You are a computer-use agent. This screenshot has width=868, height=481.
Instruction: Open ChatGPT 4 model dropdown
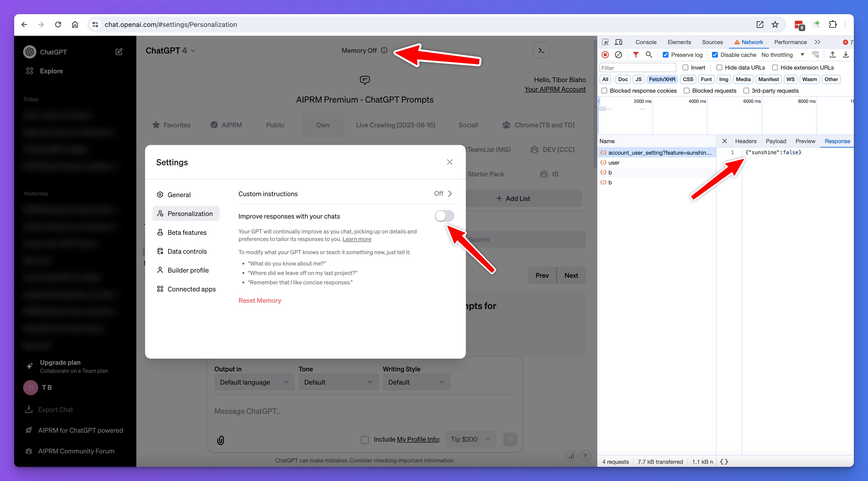coord(170,50)
